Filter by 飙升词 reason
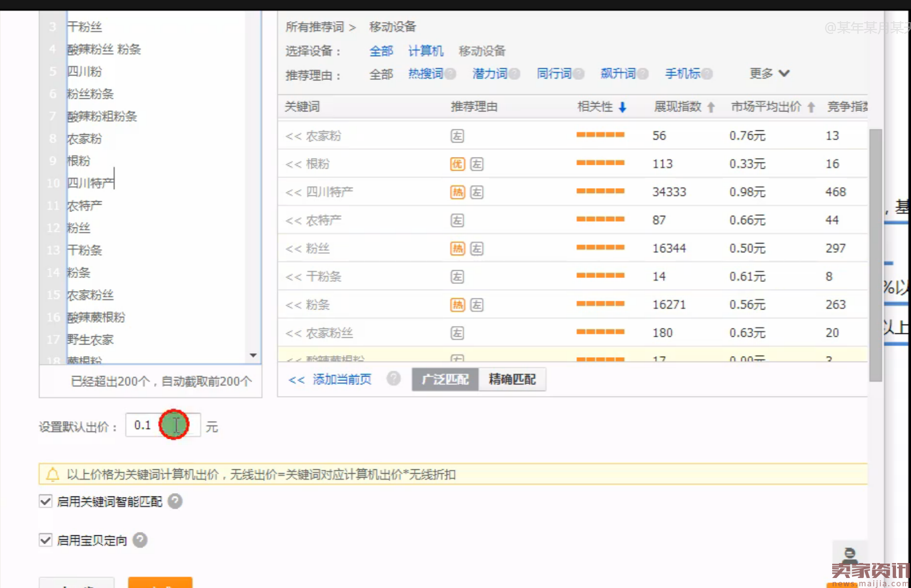This screenshot has width=911, height=588. coord(618,74)
